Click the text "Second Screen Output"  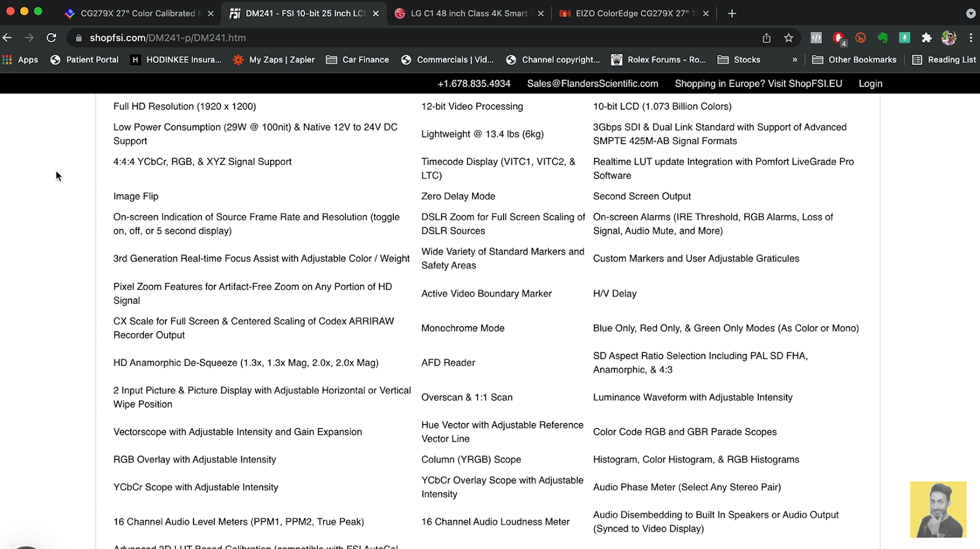click(x=642, y=196)
